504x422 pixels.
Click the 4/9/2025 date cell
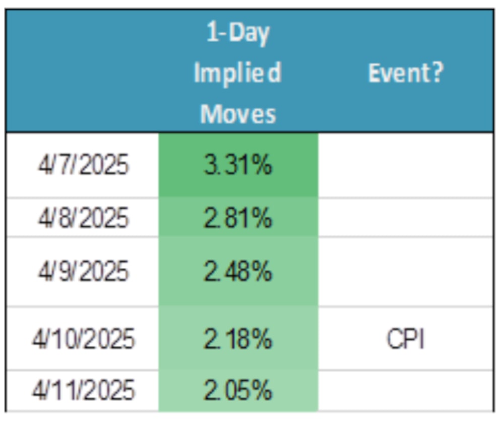(83, 272)
